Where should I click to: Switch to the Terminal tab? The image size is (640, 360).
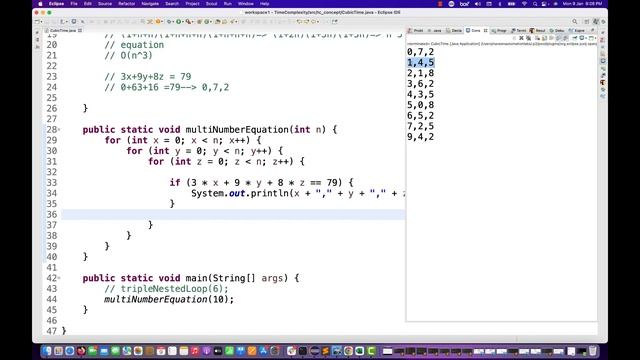point(519,31)
